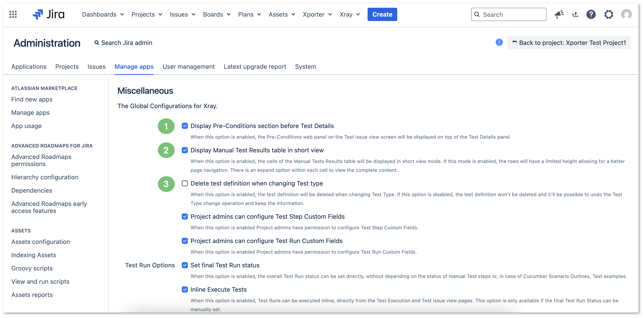644x318 pixels.
Task: Uncheck Inline Execute Tests
Action: (x=185, y=289)
